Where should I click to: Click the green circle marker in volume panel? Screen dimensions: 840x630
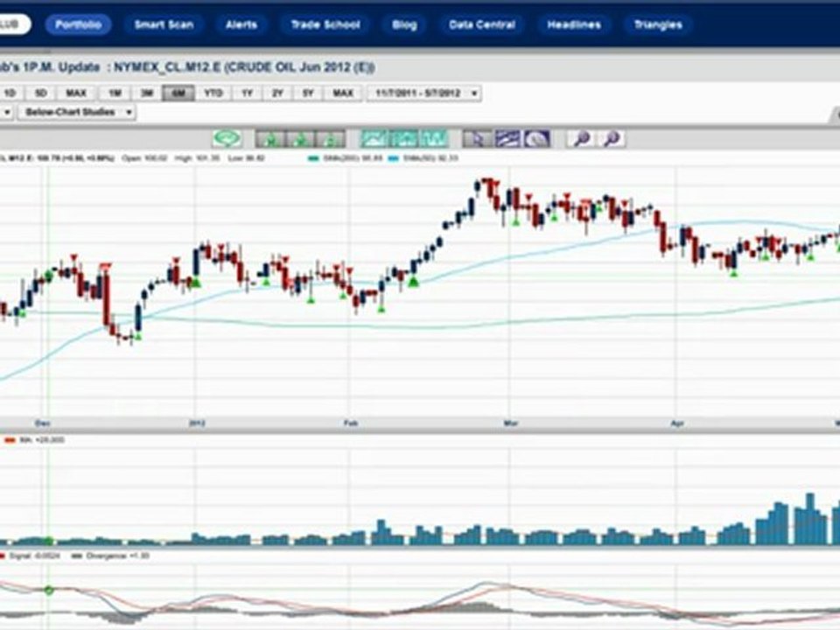coord(49,541)
